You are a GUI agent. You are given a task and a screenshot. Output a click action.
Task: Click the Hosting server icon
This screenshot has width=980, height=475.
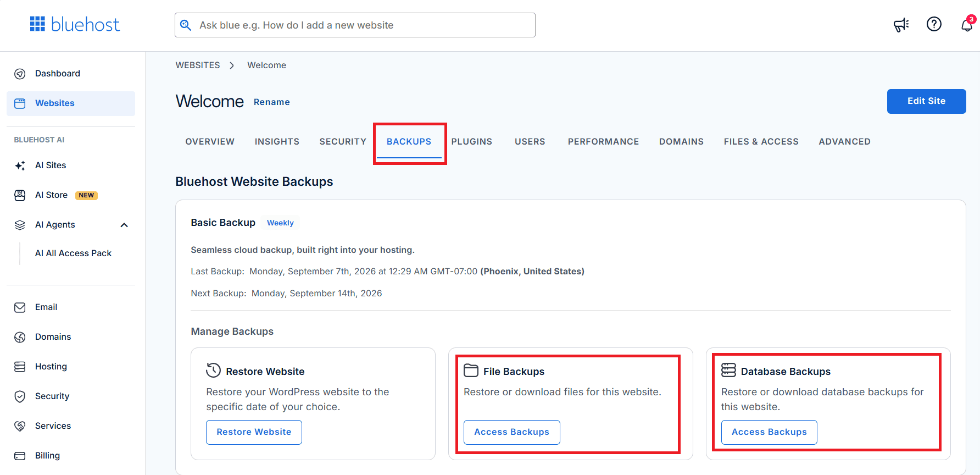pyautogui.click(x=20, y=367)
